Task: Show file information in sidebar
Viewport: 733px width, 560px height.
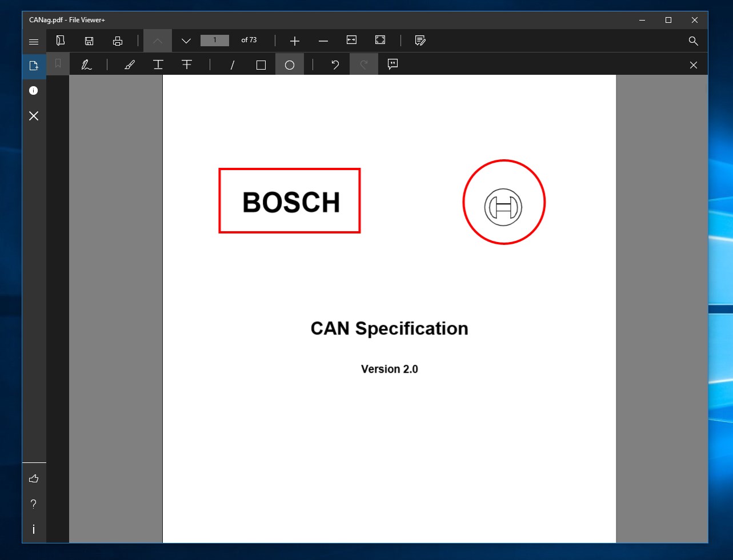Action: (x=34, y=91)
